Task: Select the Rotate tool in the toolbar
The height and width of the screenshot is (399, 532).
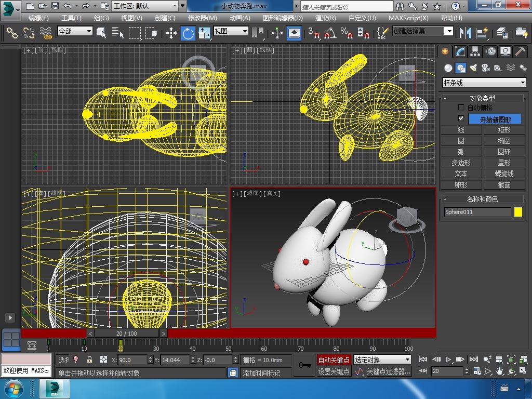Action: 188,33
